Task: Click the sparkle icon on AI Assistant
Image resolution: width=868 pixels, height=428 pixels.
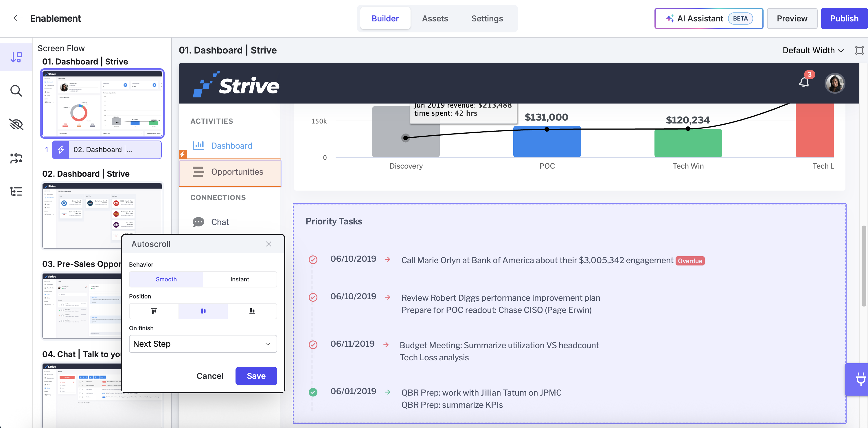Action: (x=670, y=18)
